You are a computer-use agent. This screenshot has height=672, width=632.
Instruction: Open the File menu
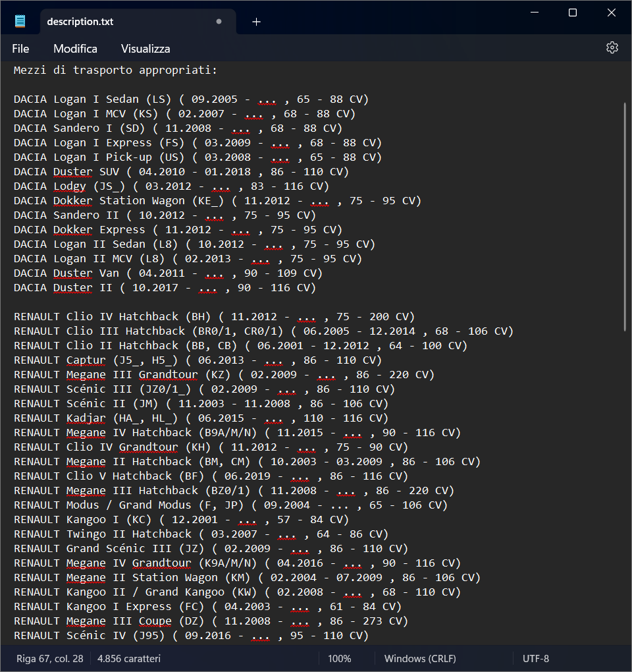tap(20, 49)
